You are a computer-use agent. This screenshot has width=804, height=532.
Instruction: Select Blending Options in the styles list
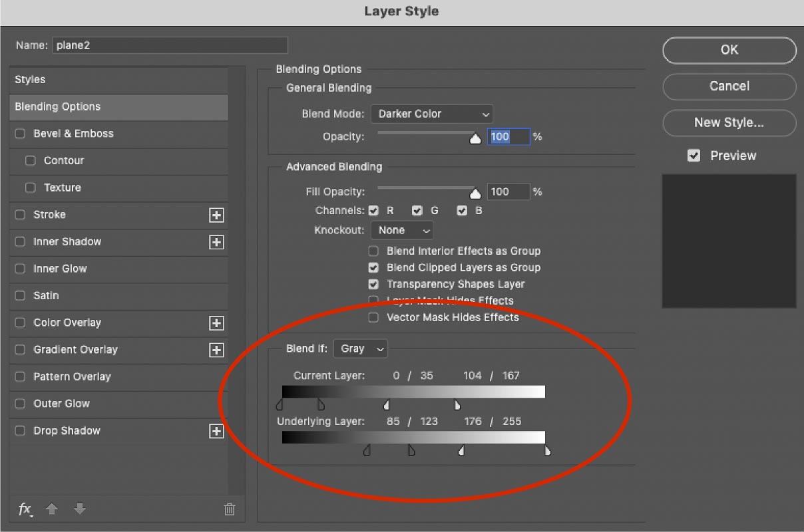(118, 107)
